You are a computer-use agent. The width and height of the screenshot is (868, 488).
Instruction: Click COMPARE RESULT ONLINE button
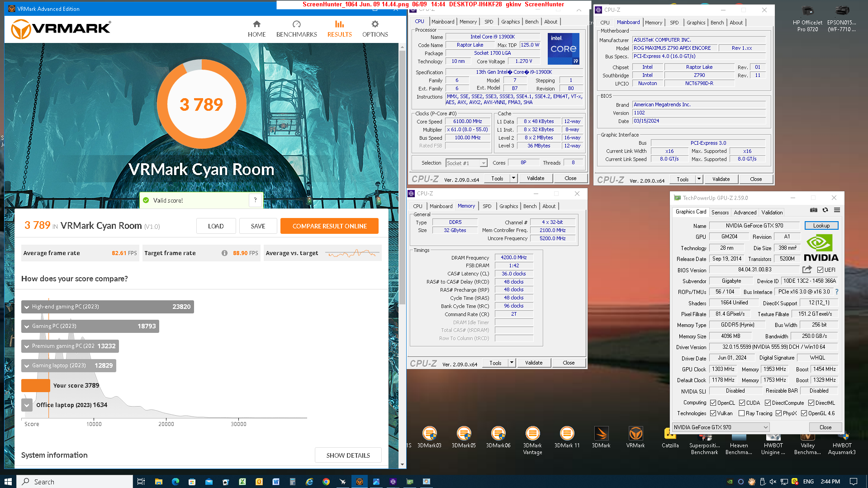329,226
